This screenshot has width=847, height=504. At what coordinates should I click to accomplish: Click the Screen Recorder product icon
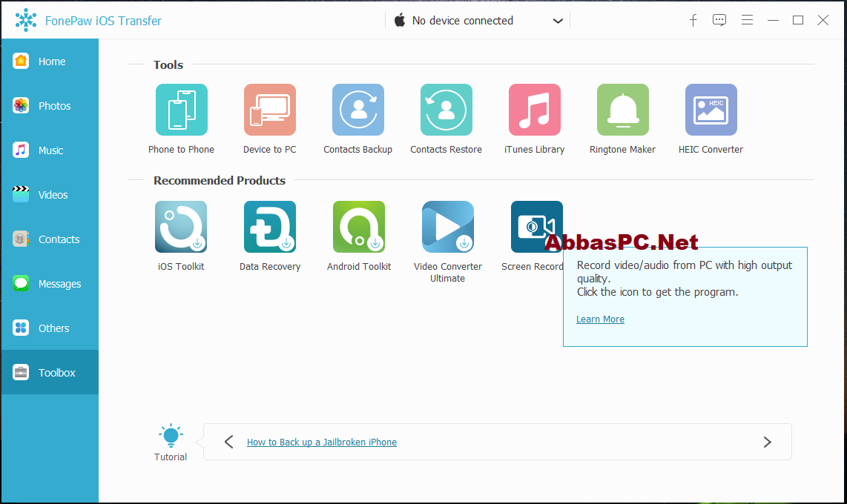pos(536,227)
